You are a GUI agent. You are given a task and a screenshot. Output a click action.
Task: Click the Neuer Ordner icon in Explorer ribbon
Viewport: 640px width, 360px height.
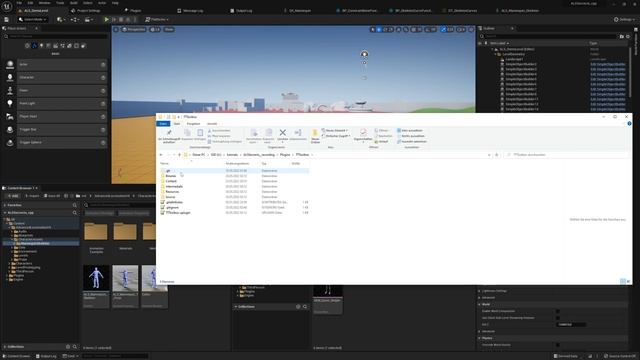pyautogui.click(x=315, y=133)
